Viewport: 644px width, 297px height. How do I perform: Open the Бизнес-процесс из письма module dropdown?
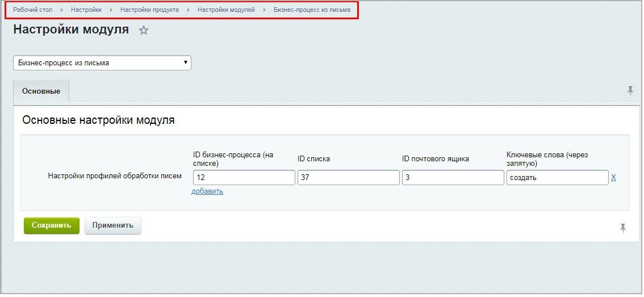(102, 63)
